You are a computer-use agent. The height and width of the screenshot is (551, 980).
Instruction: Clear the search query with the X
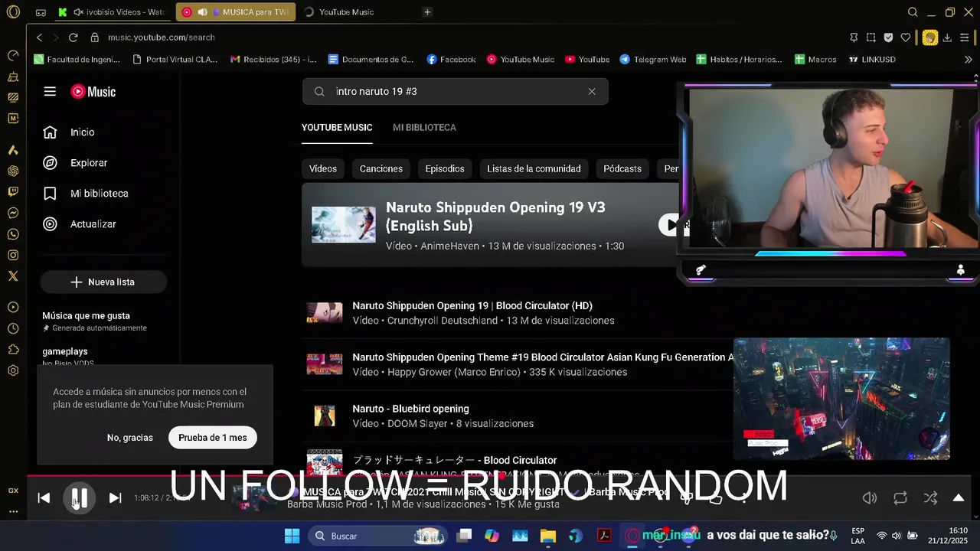coord(592,92)
